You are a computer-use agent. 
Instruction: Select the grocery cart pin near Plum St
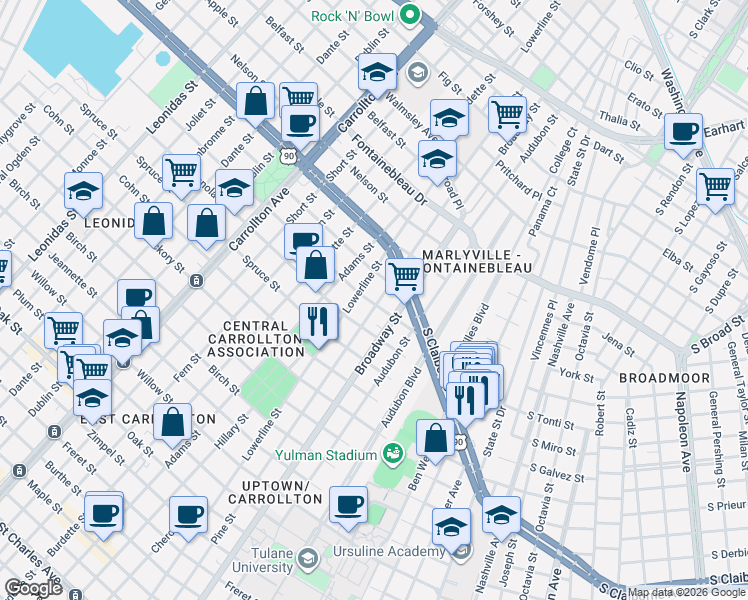click(x=63, y=330)
